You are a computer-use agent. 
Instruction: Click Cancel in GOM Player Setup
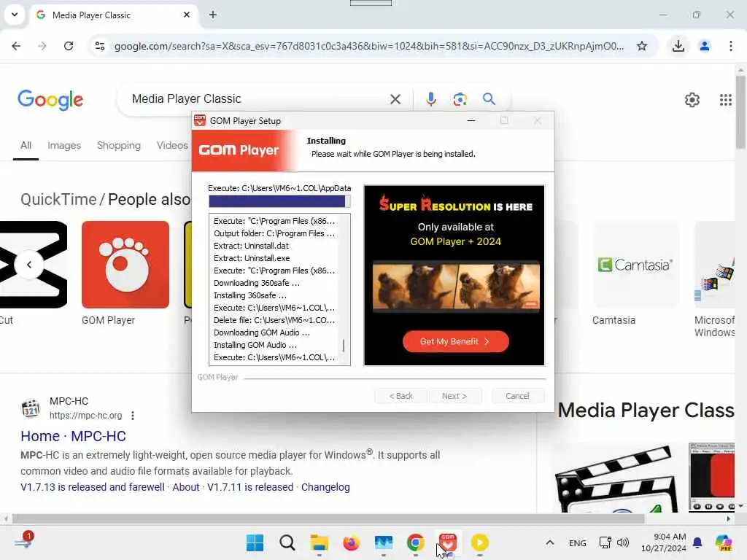517,396
